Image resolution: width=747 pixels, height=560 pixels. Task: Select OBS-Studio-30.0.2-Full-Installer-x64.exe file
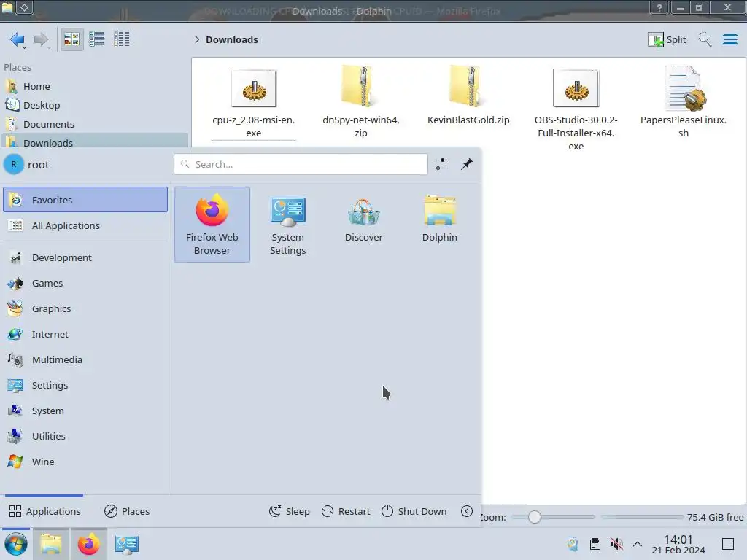tap(576, 109)
